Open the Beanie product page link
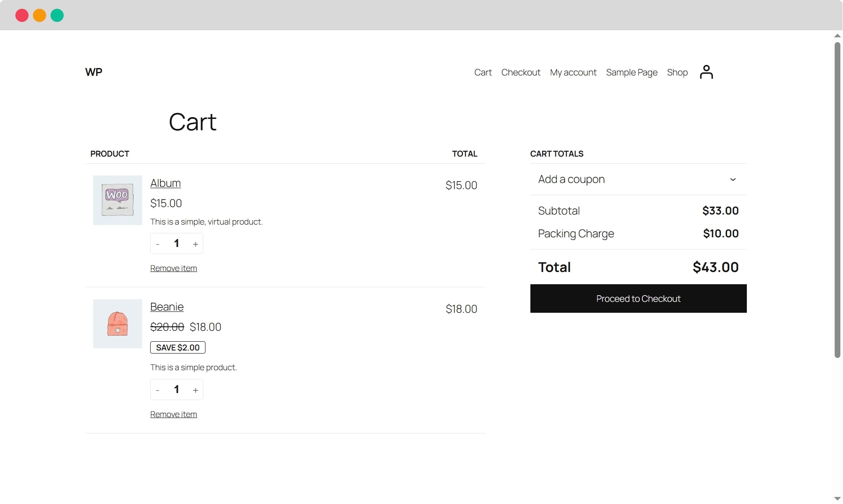This screenshot has width=843, height=504. (167, 307)
